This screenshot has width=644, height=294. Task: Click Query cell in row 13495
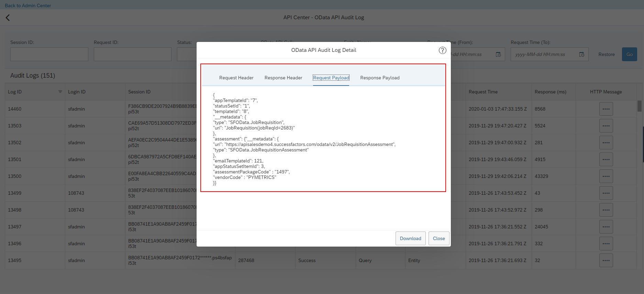pos(365,260)
